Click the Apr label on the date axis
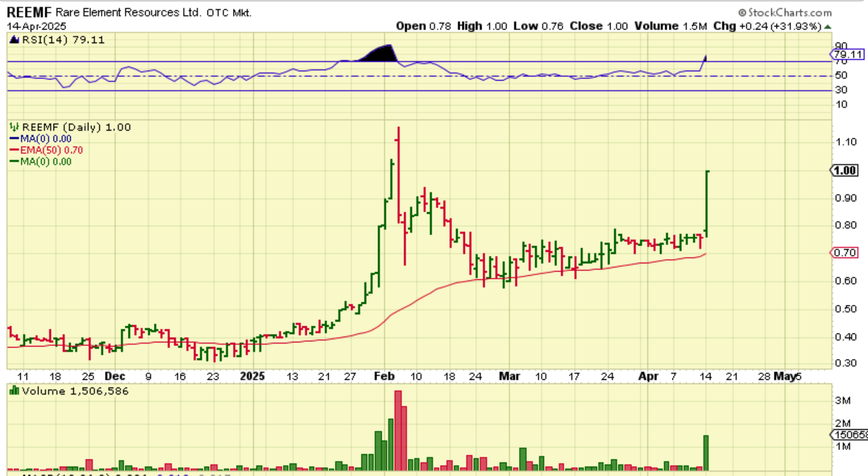The image size is (868, 476). click(x=648, y=376)
